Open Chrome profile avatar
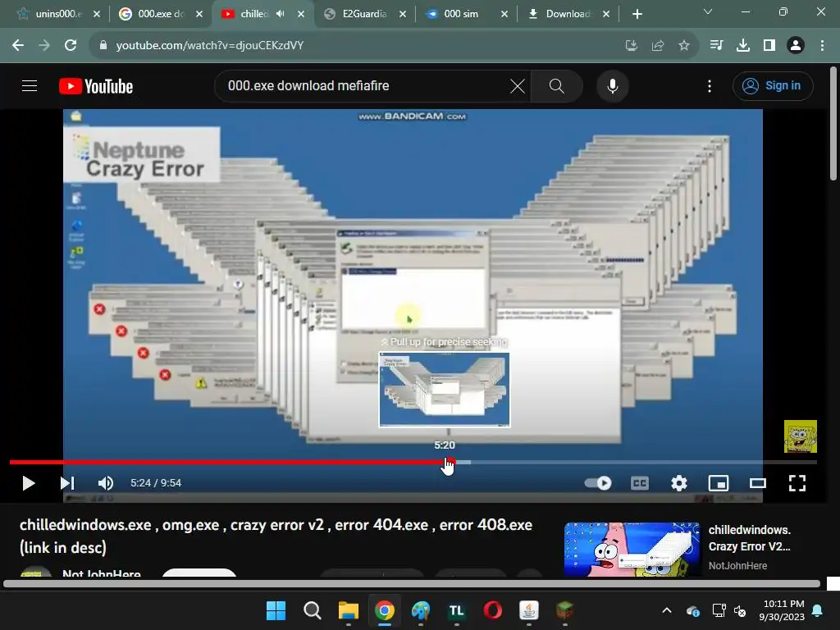 (796, 46)
